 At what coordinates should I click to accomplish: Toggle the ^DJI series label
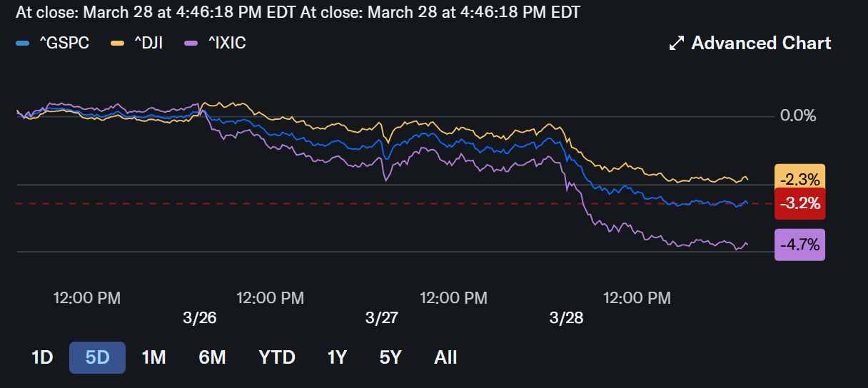tap(148, 44)
